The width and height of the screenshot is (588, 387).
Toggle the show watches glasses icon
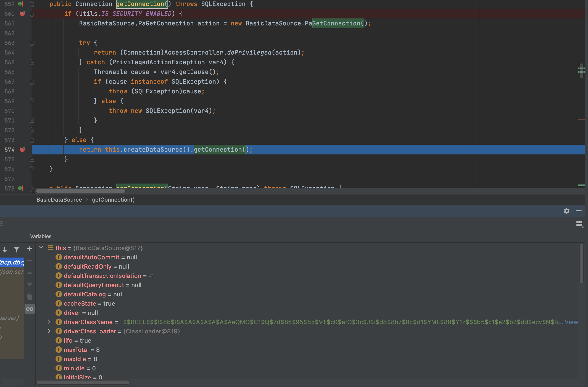click(x=30, y=309)
